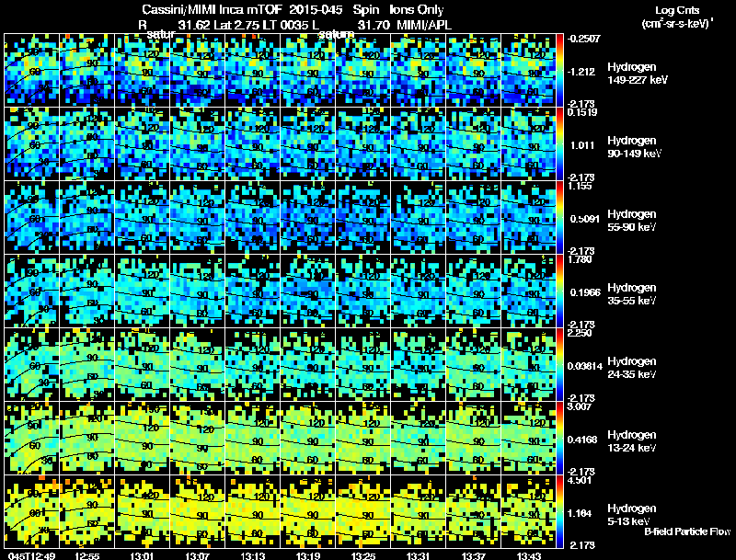Click the 'Ions Only' text in title
Viewport: 736px width, 560px height.
(417, 9)
